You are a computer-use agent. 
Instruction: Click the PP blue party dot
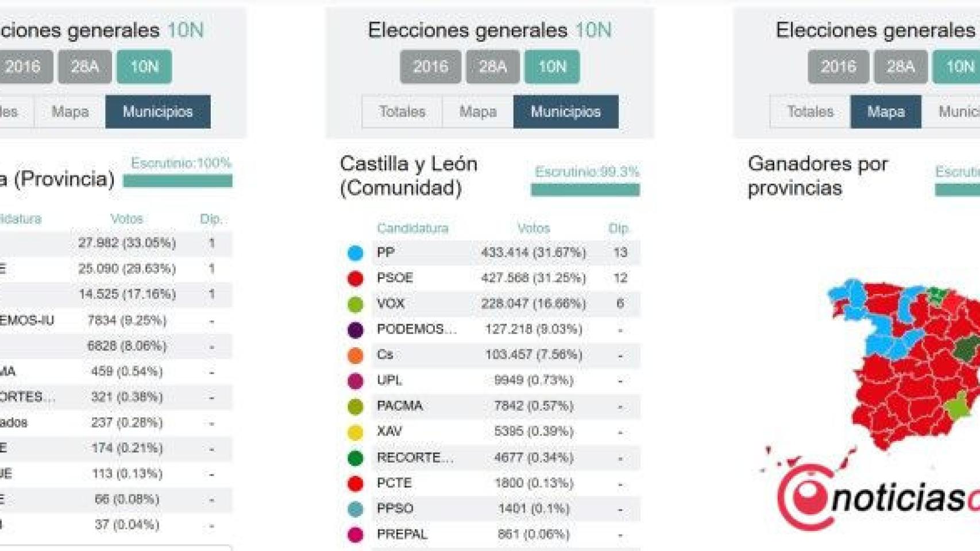(356, 253)
